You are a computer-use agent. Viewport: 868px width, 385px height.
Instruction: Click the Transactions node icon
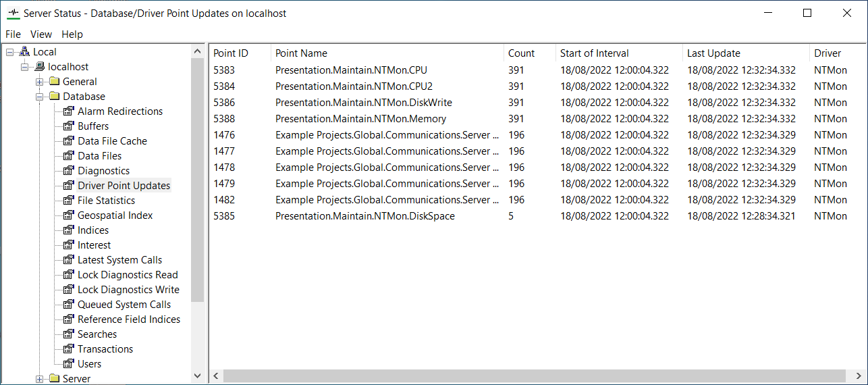click(x=69, y=349)
